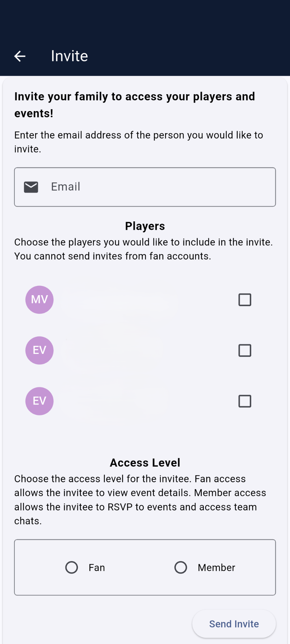
Task: Tap the middle EV player avatar
Action: [40, 350]
